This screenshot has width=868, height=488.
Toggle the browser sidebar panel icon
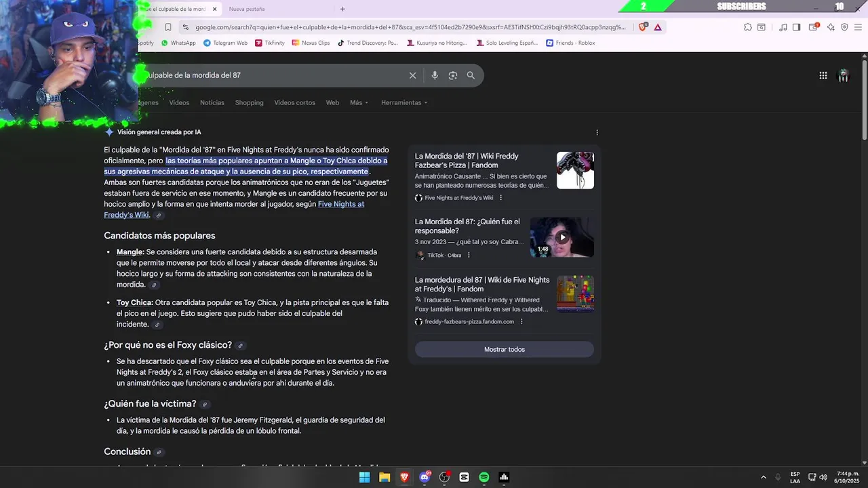point(796,27)
